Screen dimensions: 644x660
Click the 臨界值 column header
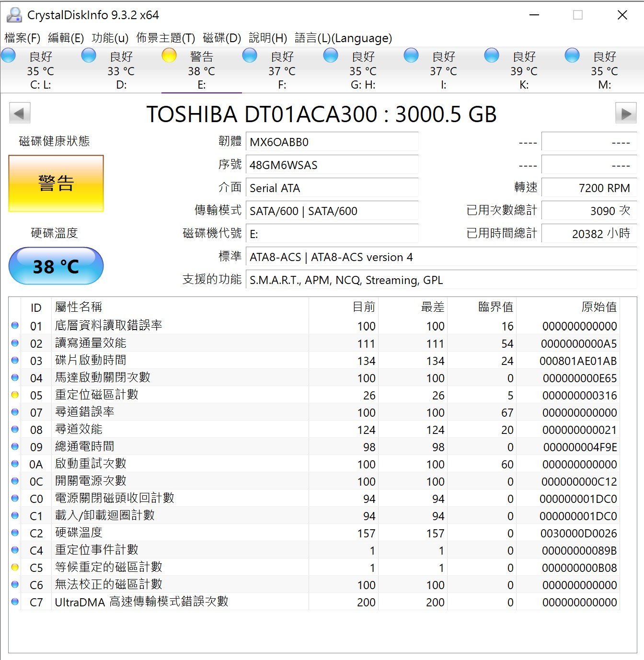[482, 307]
